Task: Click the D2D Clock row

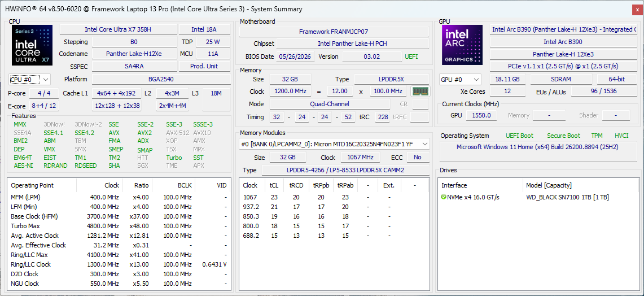Action: pos(119,274)
